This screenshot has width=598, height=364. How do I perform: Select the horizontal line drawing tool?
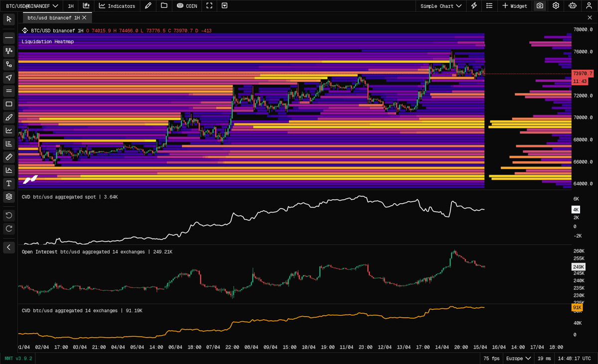[x=8, y=37]
